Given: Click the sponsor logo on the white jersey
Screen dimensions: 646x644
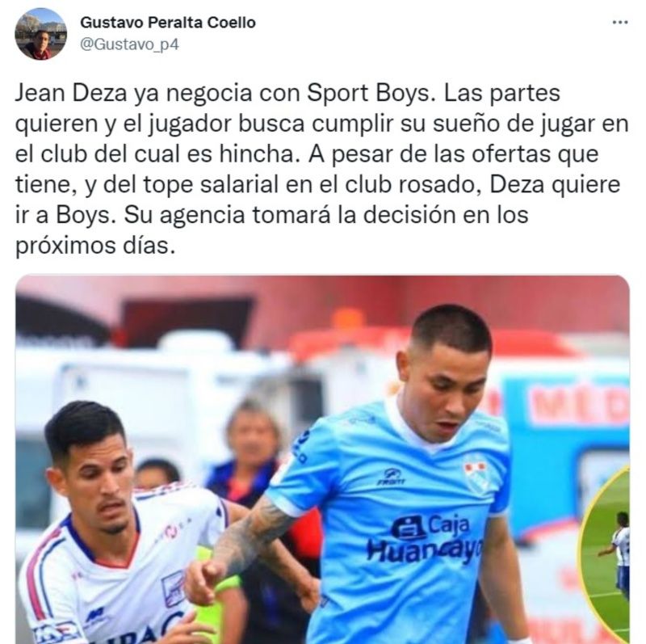Looking at the screenshot, I should tap(174, 588).
